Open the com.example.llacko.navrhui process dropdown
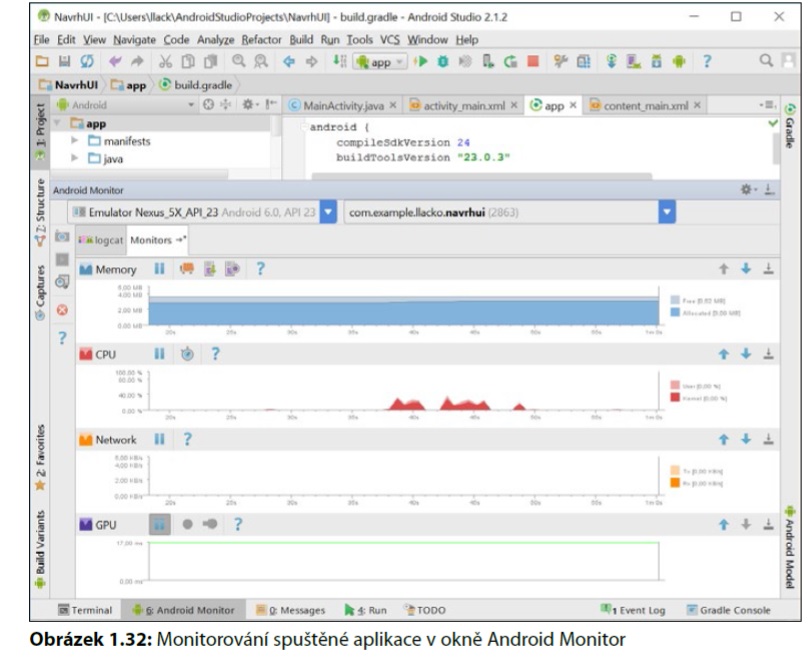Image resolution: width=808 pixels, height=659 pixels. click(667, 212)
